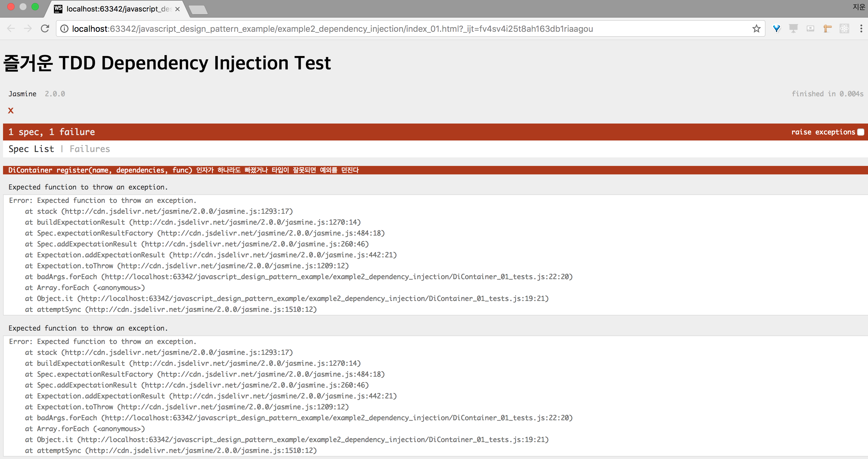The height and width of the screenshot is (459, 868).
Task: Click the '즐거운 TDD Dependency Injection Test' heading
Action: click(x=167, y=63)
